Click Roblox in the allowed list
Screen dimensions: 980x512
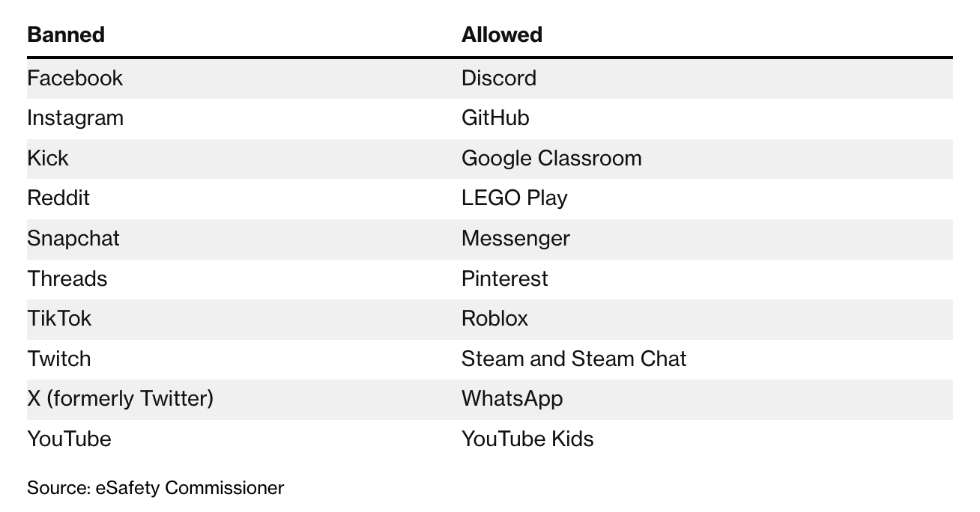click(x=494, y=319)
